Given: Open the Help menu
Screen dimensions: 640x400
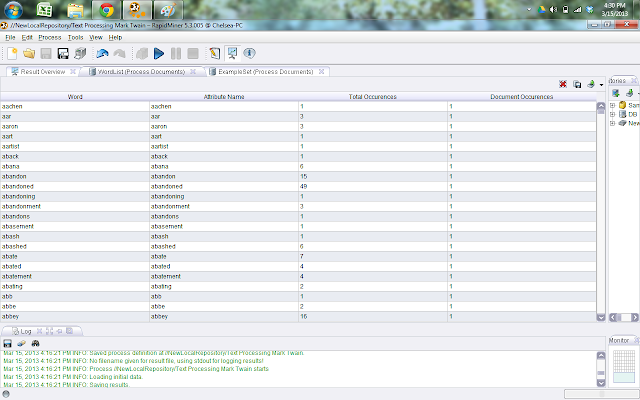Looking at the screenshot, I should click(x=115, y=38).
